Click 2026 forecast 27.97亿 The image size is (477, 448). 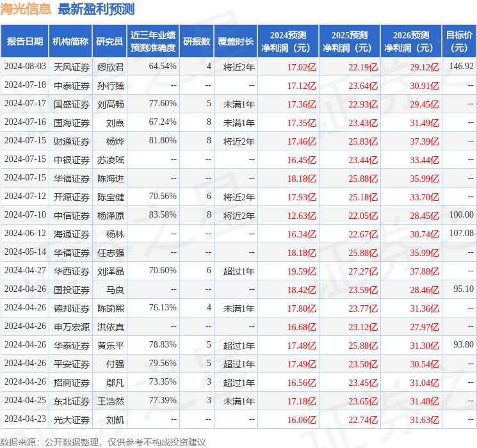(x=424, y=327)
